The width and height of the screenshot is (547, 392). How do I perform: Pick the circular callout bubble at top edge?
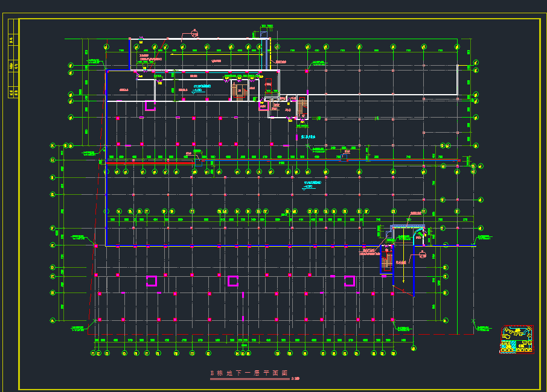click(x=194, y=33)
